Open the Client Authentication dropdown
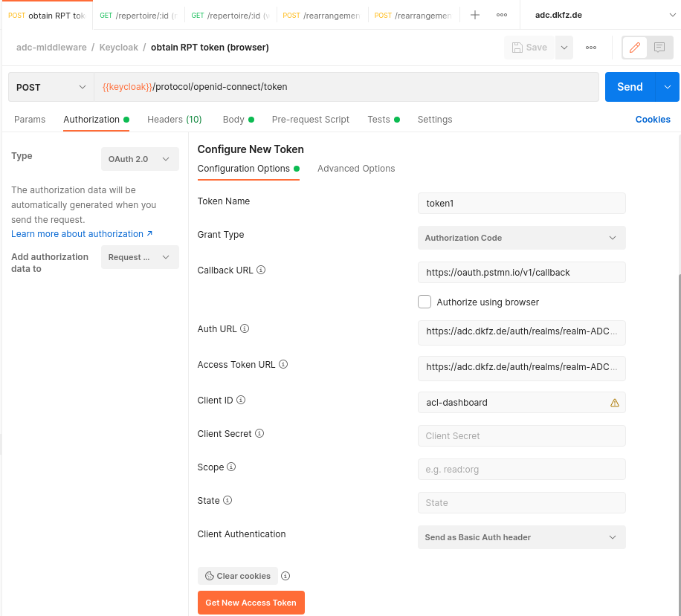This screenshot has width=681, height=616. coord(521,537)
